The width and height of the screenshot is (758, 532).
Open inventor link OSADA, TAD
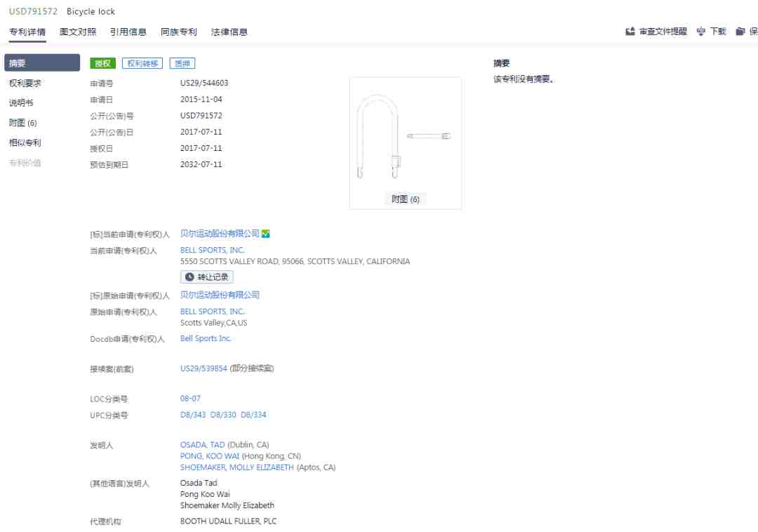(x=203, y=444)
